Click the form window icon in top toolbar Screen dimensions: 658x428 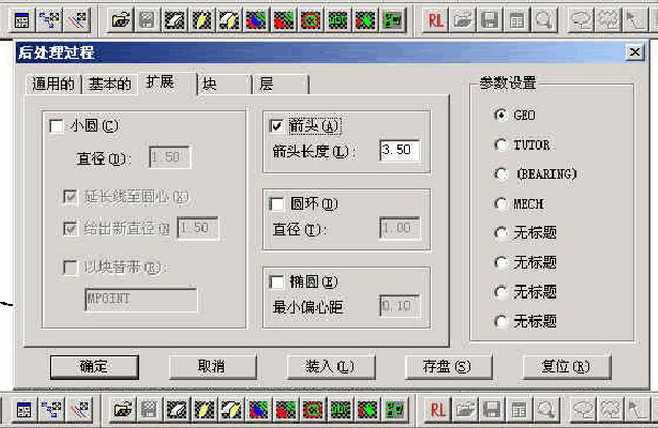click(22, 20)
